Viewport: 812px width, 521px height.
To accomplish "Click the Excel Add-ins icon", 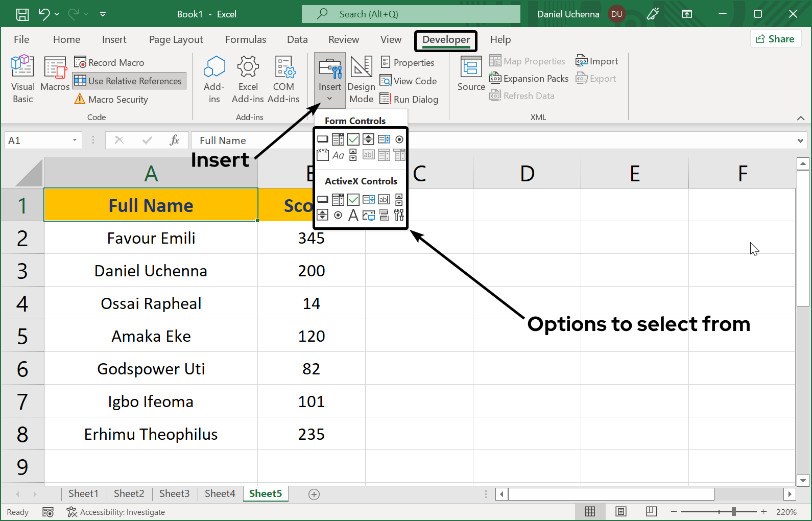I will click(x=248, y=79).
